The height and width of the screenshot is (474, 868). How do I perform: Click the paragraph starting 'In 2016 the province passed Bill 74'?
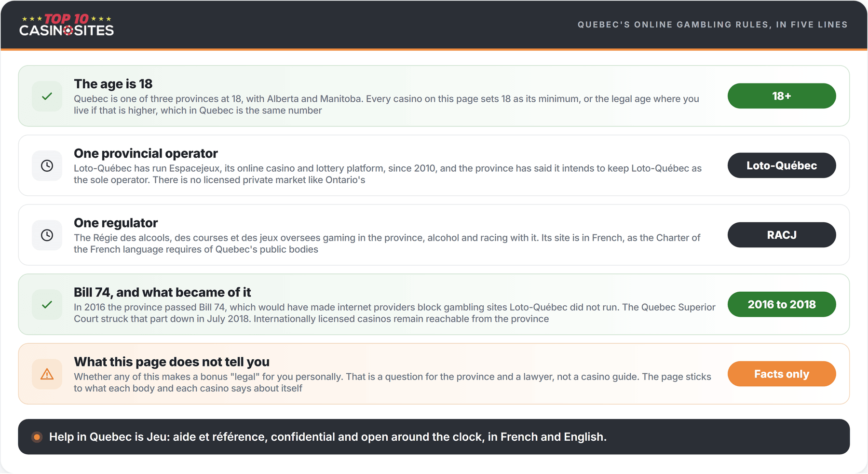(x=394, y=313)
